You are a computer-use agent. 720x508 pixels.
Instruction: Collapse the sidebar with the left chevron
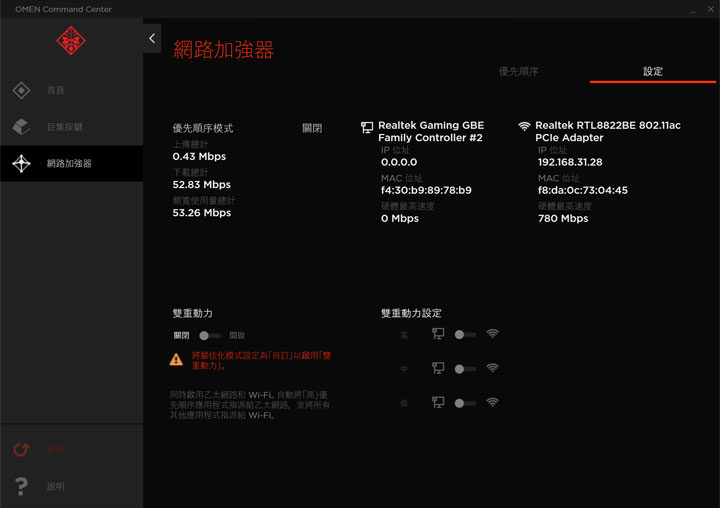click(152, 39)
